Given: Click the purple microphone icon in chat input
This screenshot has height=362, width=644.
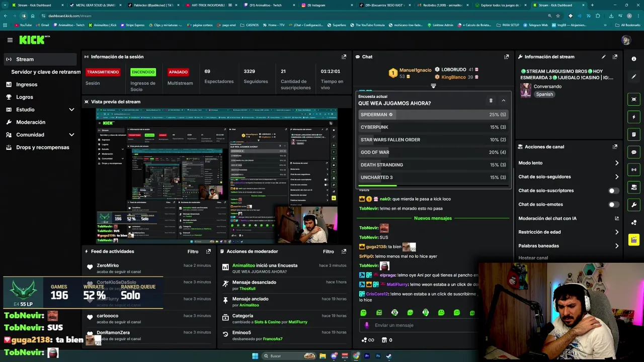Looking at the screenshot, I should 367,325.
